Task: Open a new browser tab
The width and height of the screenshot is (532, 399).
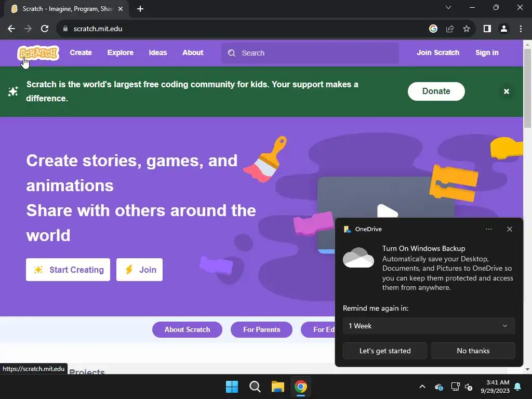Action: 140,9
